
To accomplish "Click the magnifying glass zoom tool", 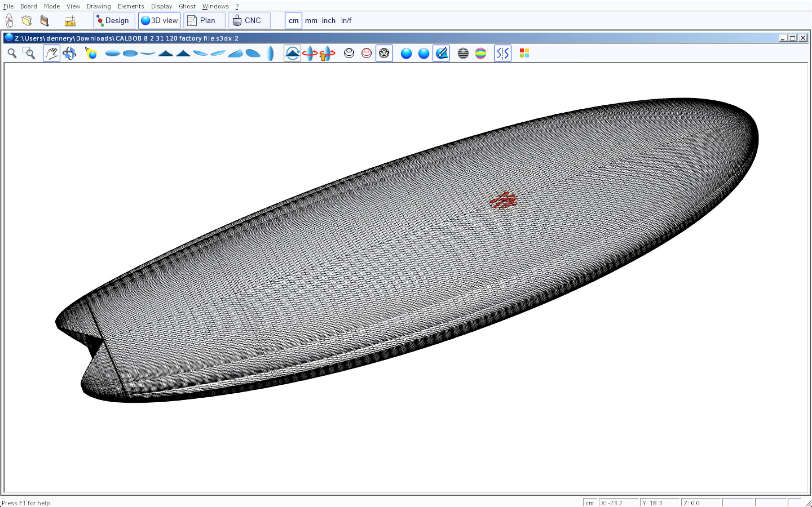I will 12,53.
